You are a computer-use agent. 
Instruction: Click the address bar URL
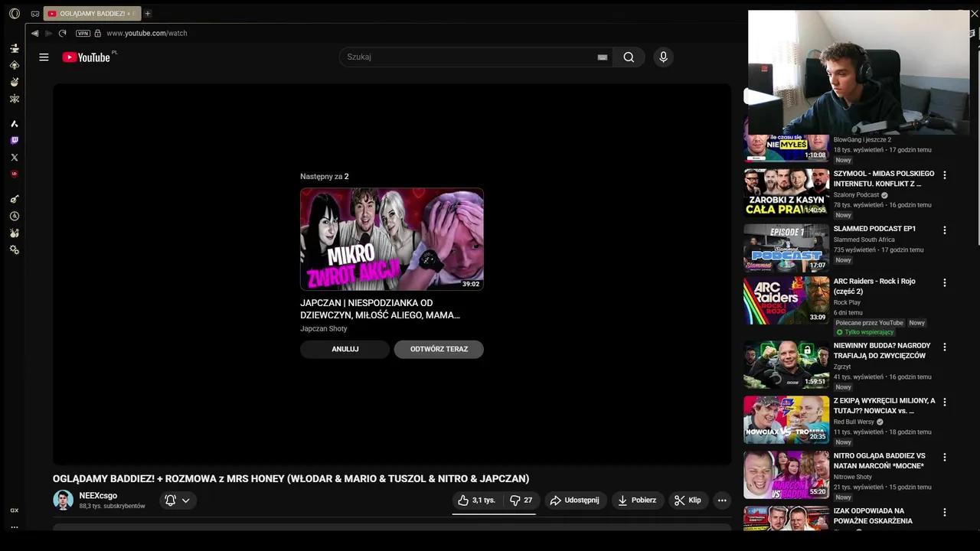click(x=147, y=33)
